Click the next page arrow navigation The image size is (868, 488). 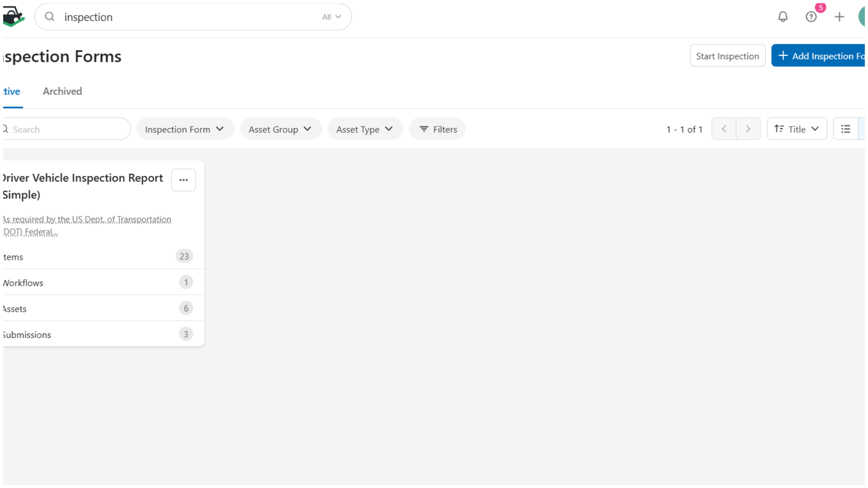pyautogui.click(x=747, y=129)
